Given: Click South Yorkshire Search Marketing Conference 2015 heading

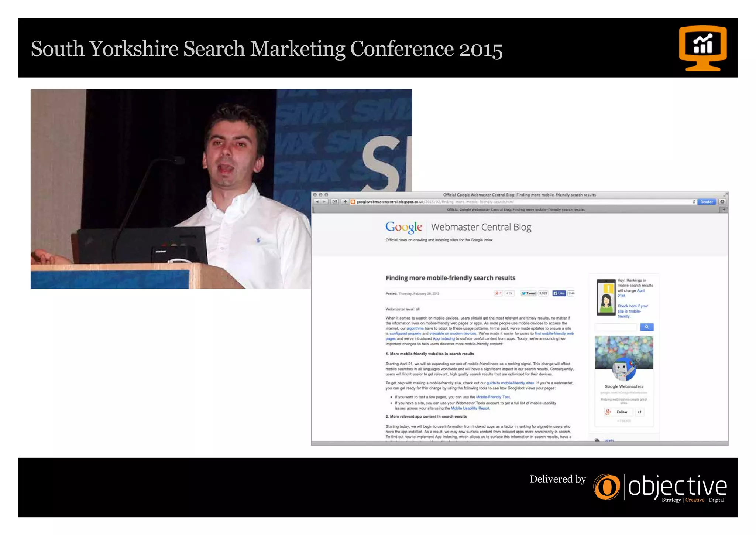Looking at the screenshot, I should pos(267,49).
